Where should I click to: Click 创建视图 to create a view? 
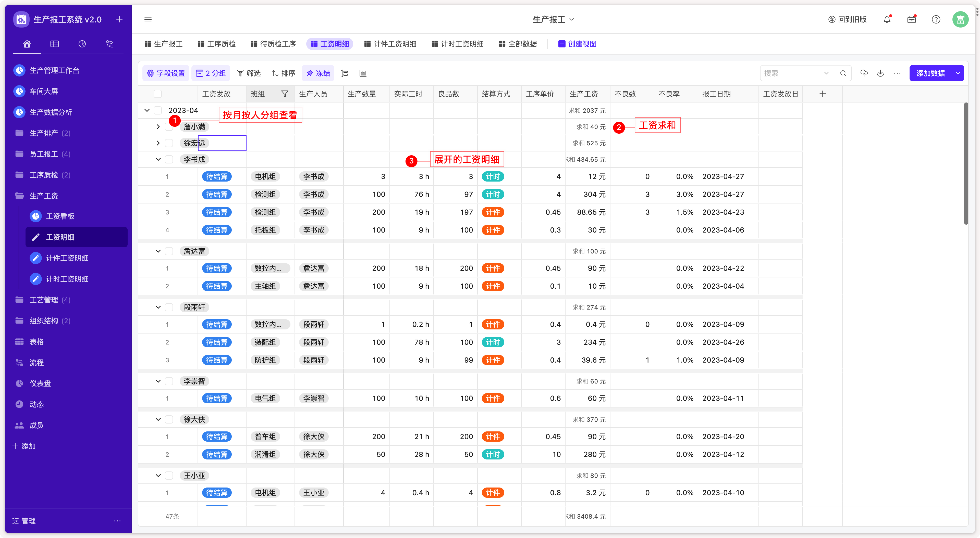coord(577,44)
